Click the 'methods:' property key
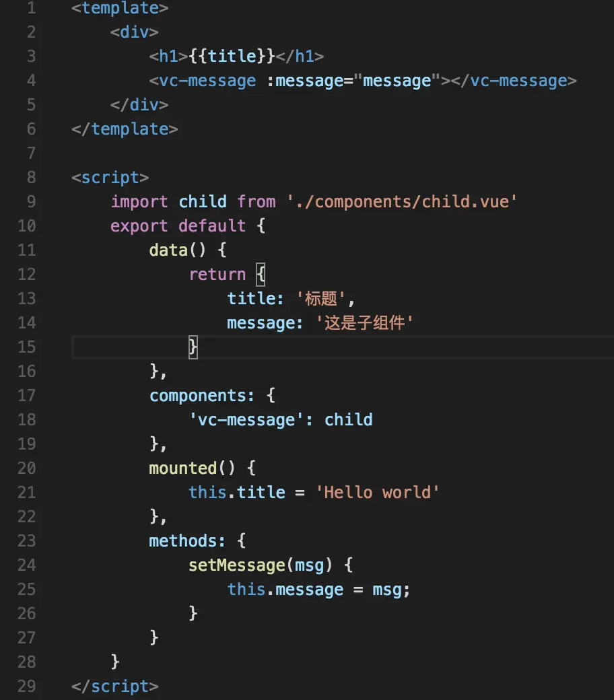Viewport: 614px width, 700px height. click(186, 541)
